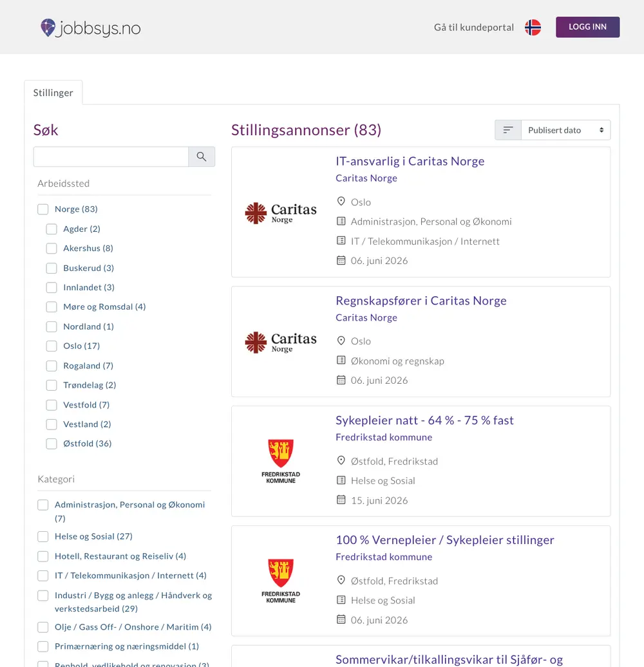Click Caritas Norge employer under Regnskapsfører
644x667 pixels.
point(366,317)
